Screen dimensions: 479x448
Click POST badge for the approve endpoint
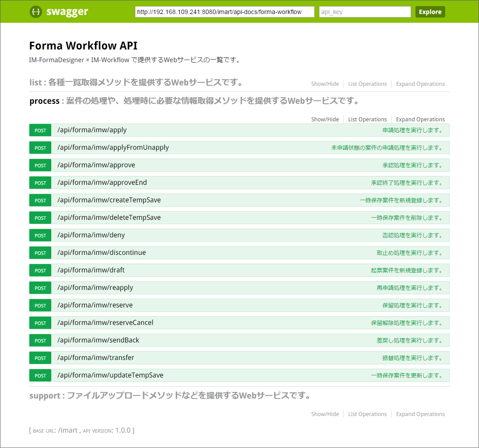40,166
